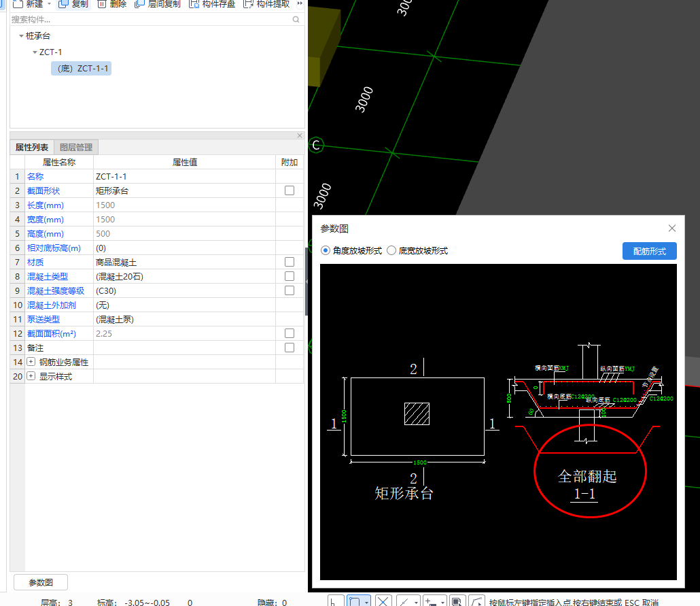Click 混凝土强度等级 value (C30)
Screen dimensions: 700x606
coord(184,291)
